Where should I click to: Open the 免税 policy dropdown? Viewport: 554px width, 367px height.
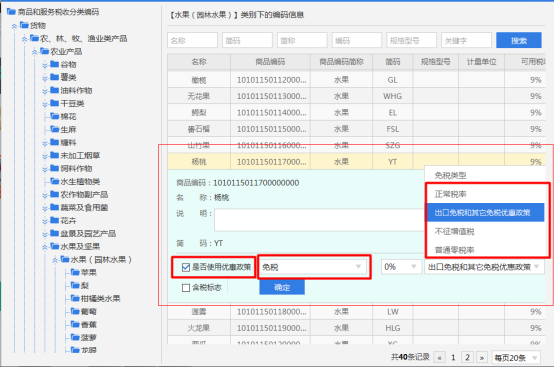[314, 267]
